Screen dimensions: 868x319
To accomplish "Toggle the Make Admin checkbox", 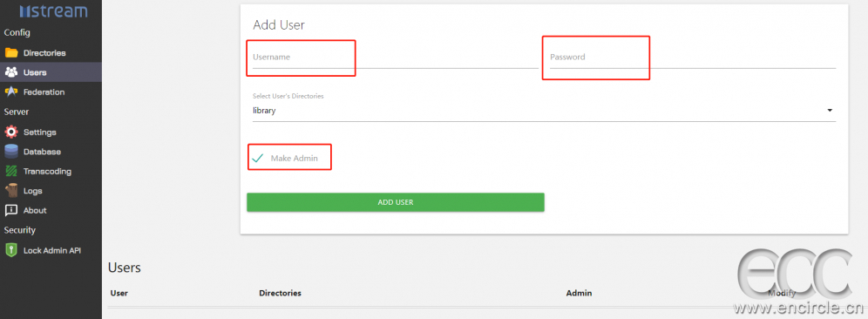I will [x=257, y=159].
